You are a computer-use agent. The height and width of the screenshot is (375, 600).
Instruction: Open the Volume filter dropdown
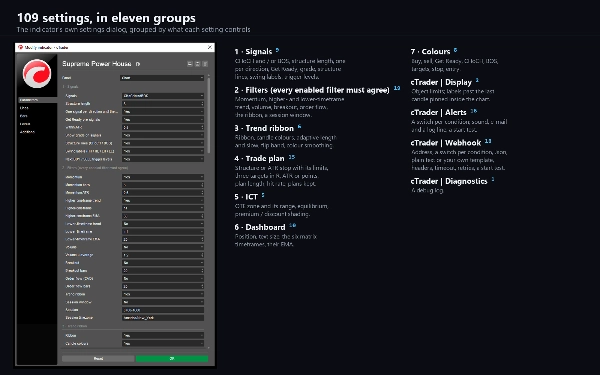(x=163, y=247)
